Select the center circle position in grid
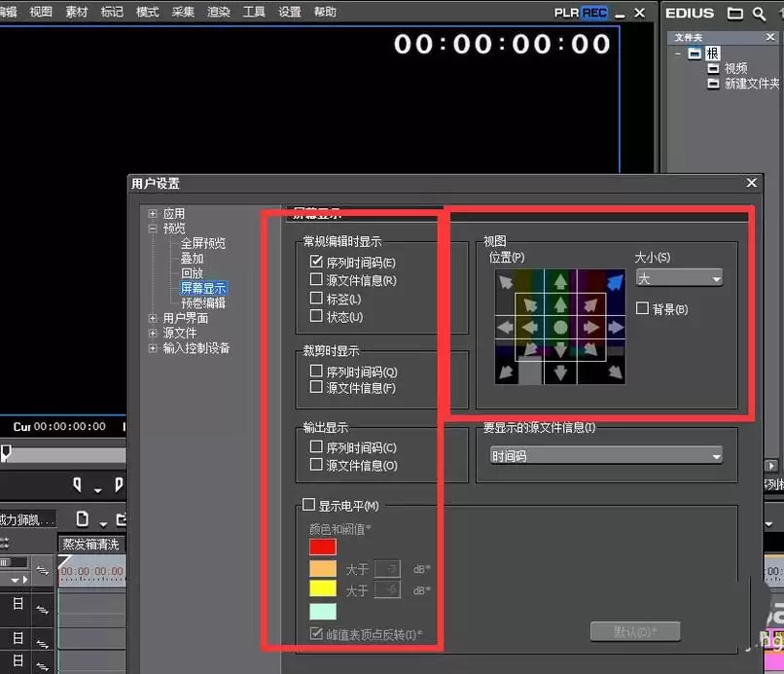Screen dimensions: 784x674 [x=560, y=328]
